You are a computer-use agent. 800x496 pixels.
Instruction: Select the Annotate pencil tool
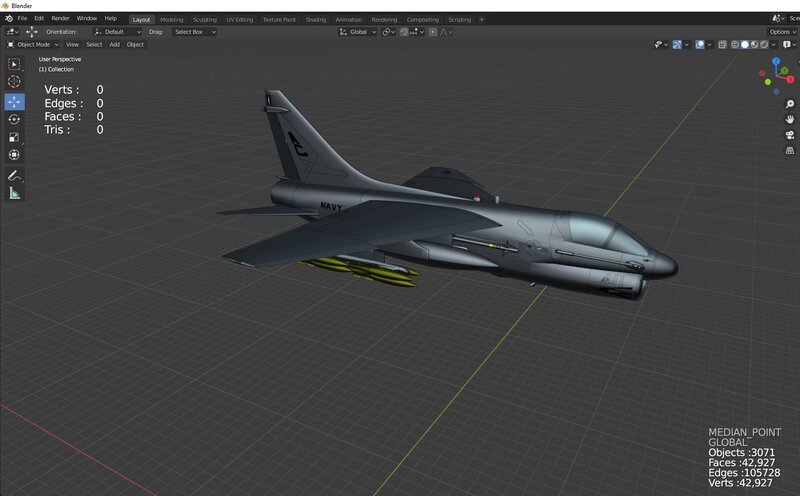pyautogui.click(x=14, y=175)
